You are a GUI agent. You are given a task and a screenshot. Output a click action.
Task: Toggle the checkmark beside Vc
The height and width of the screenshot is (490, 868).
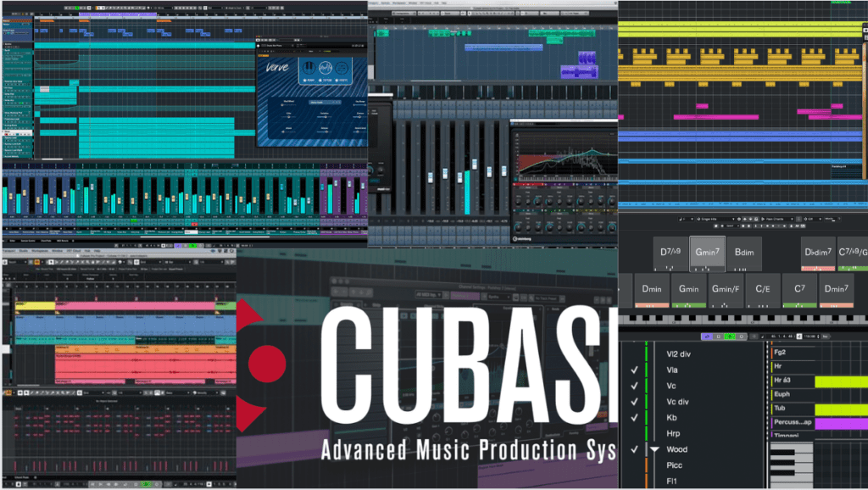(x=634, y=386)
